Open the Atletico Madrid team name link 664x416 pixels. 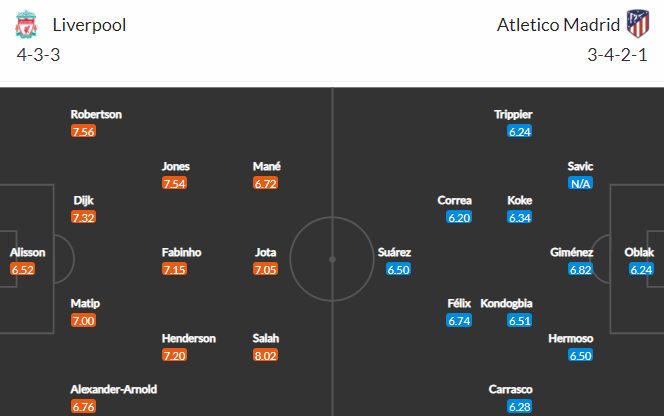point(558,25)
